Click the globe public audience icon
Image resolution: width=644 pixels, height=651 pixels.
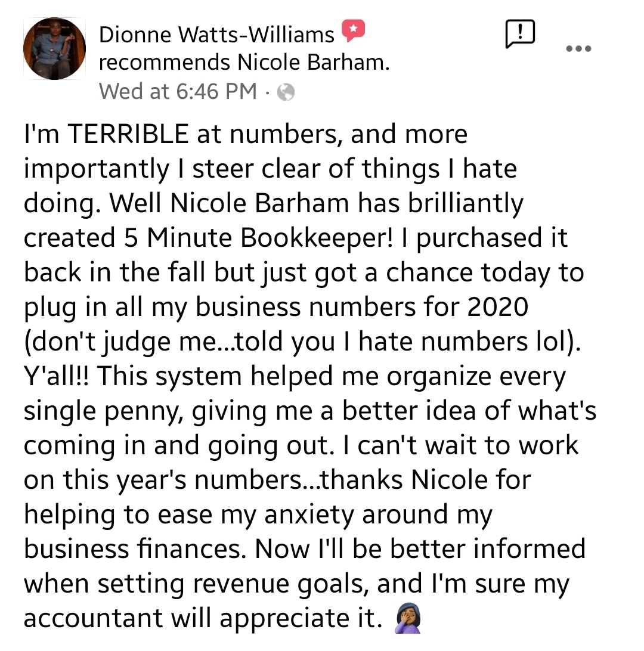(287, 92)
